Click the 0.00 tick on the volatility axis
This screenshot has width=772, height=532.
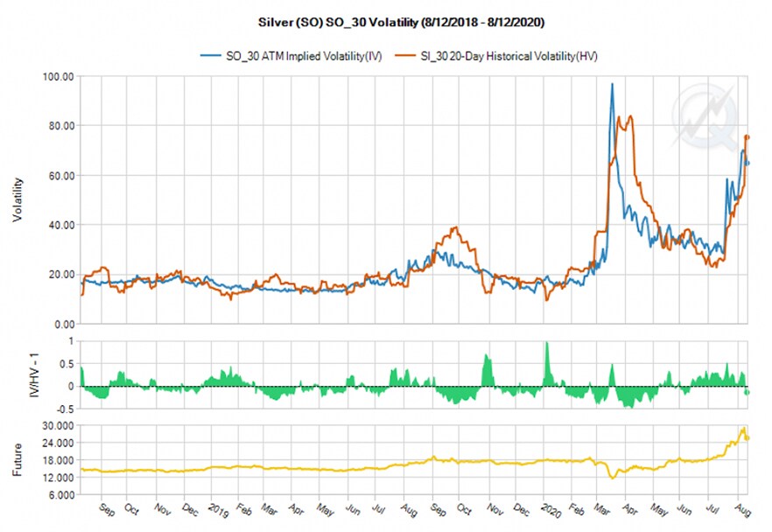pos(61,324)
